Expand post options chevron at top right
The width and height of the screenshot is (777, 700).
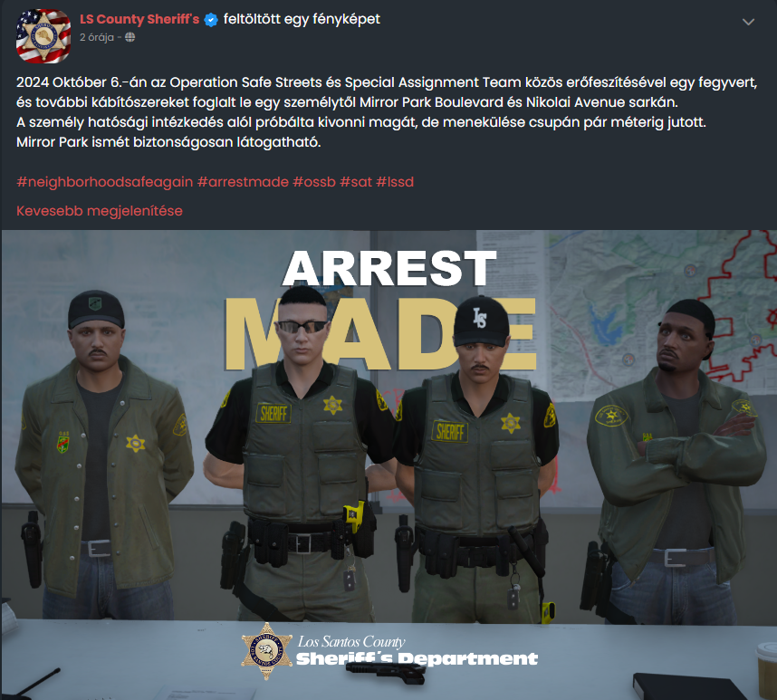tap(748, 22)
